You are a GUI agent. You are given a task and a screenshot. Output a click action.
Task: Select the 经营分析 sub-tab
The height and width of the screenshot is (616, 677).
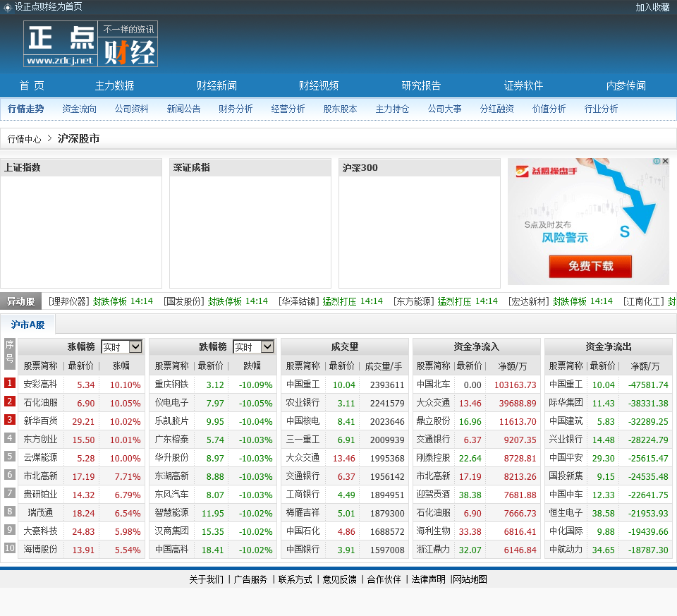coord(288,109)
